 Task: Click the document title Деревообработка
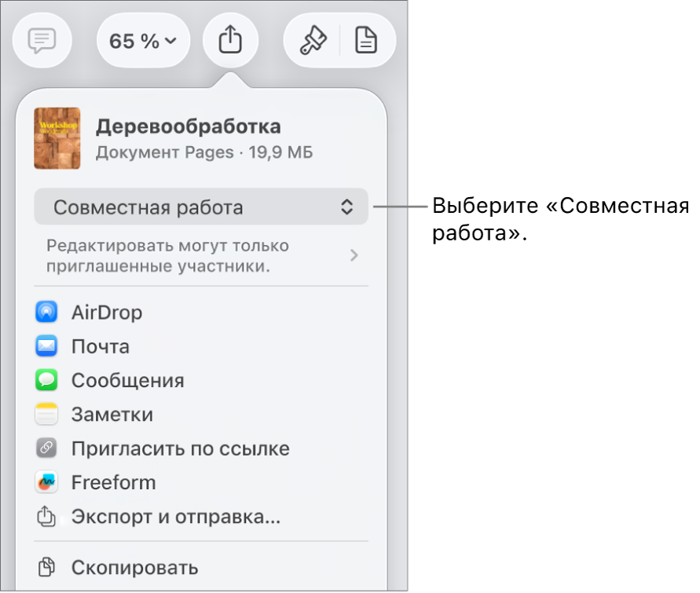tap(189, 126)
